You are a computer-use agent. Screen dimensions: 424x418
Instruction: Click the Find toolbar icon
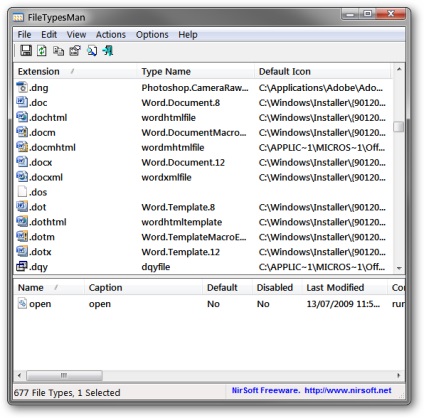[92, 51]
